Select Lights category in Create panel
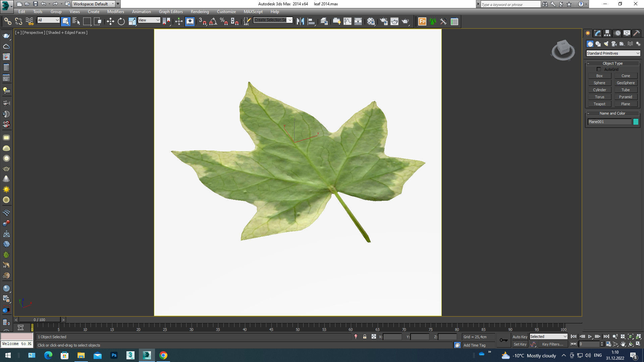This screenshot has height=362, width=644. click(x=606, y=44)
